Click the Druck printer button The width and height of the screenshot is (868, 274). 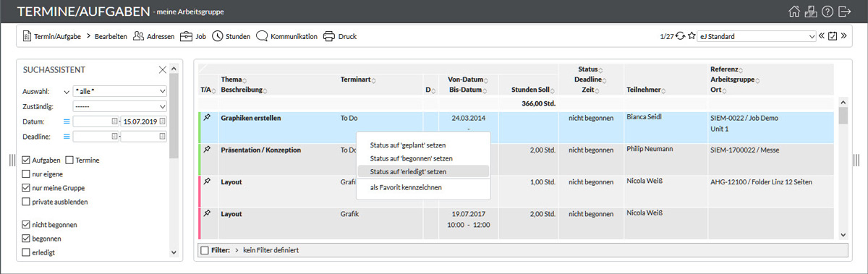tap(339, 35)
